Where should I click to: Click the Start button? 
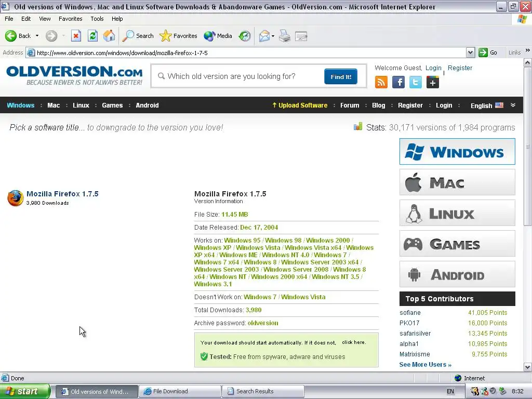(25, 391)
